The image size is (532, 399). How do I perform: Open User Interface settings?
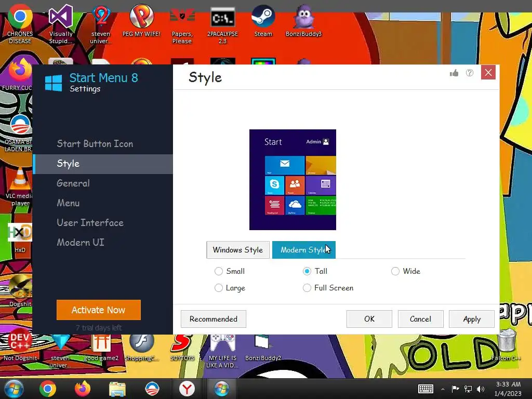point(90,222)
